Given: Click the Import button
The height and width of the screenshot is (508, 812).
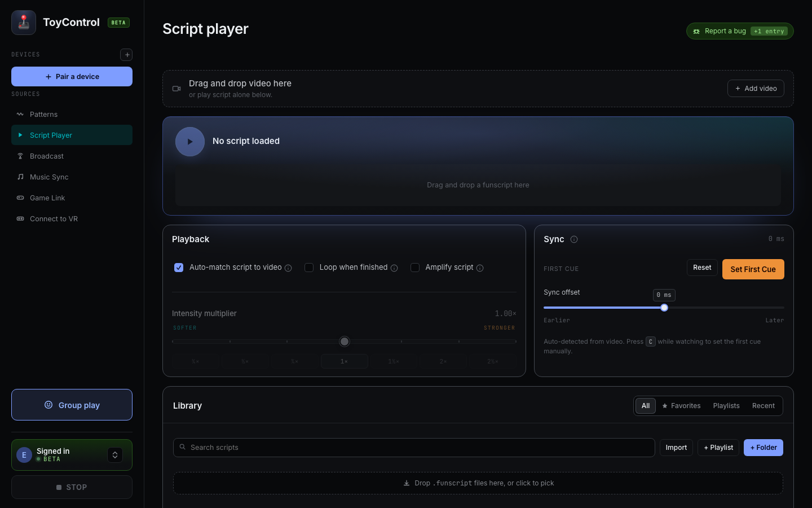Looking at the screenshot, I should [676, 448].
